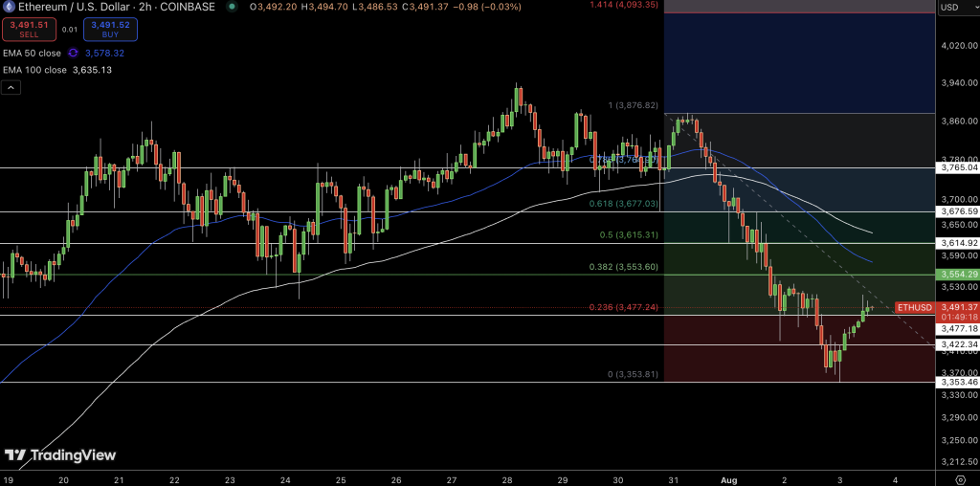Click the open price O3,492.20

click(275, 7)
